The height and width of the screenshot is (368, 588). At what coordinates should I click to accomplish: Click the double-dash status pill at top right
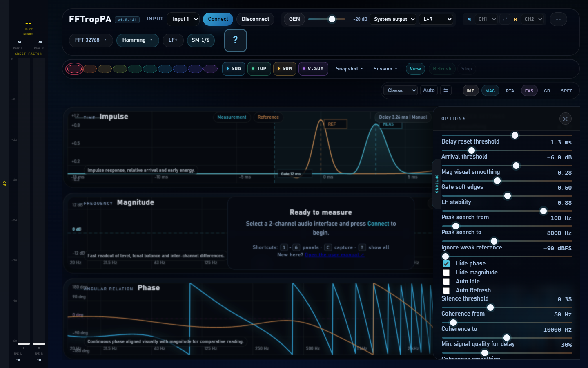(x=558, y=19)
